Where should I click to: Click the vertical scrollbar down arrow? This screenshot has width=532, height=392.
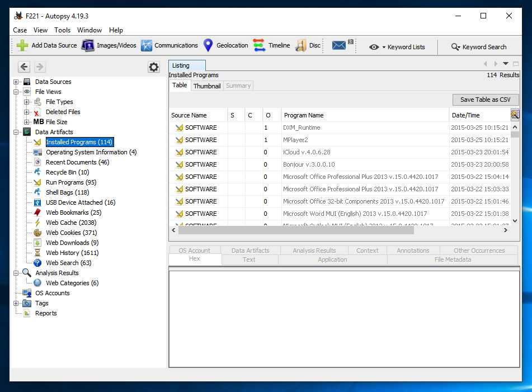pos(515,221)
